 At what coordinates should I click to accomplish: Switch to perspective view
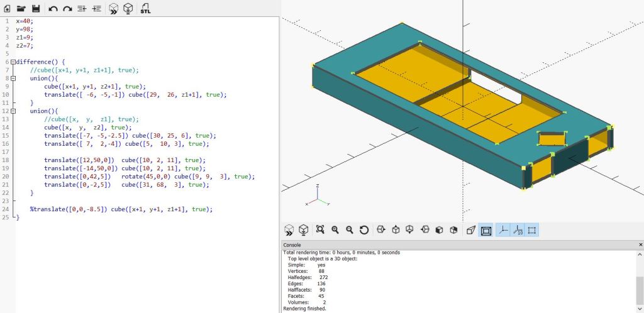point(470,230)
